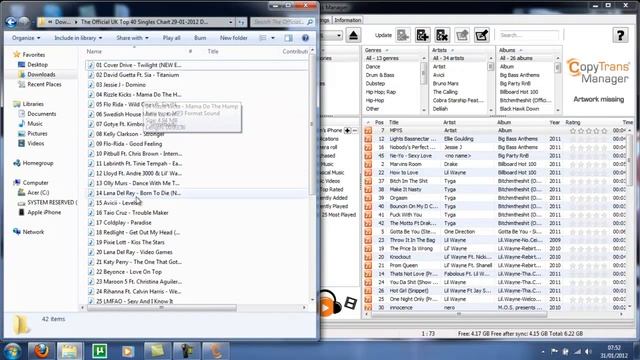Click the orange headphones play button

point(329,303)
